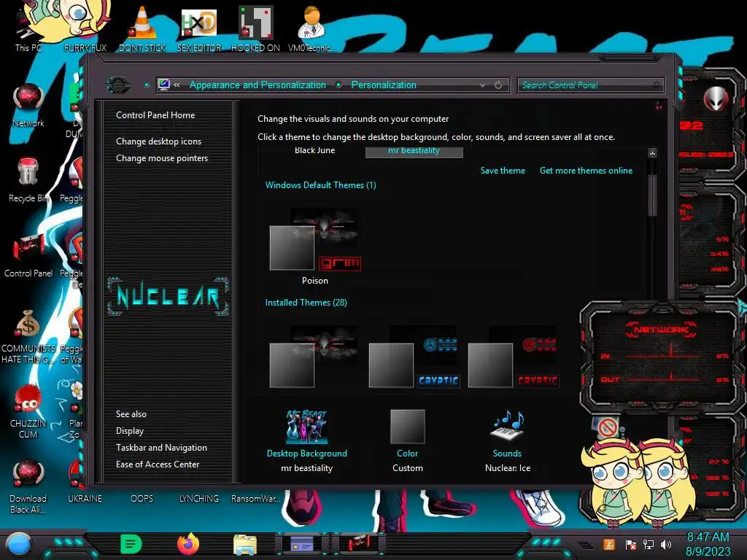Image resolution: width=747 pixels, height=560 pixels.
Task: Open the VM0Technic desktop icon
Action: (x=312, y=28)
